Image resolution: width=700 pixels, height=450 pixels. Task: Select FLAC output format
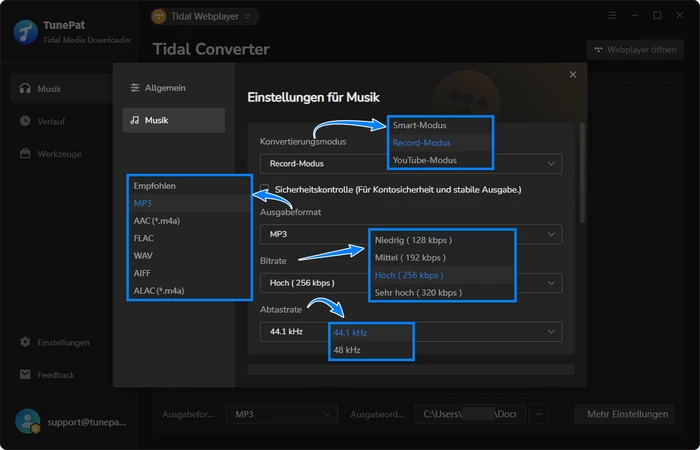(x=190, y=238)
